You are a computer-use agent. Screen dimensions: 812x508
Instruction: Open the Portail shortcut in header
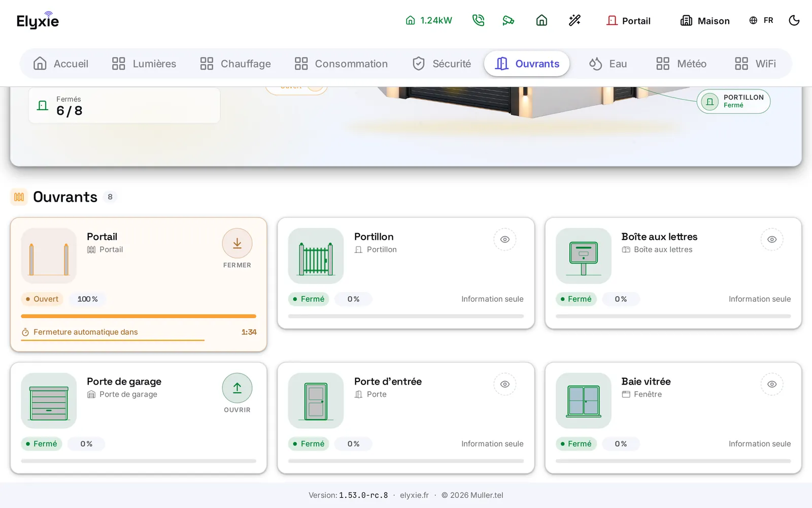[x=628, y=20]
